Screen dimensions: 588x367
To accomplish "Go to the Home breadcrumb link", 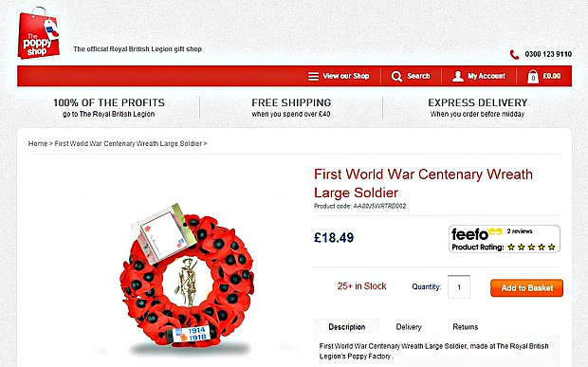I will 38,143.
